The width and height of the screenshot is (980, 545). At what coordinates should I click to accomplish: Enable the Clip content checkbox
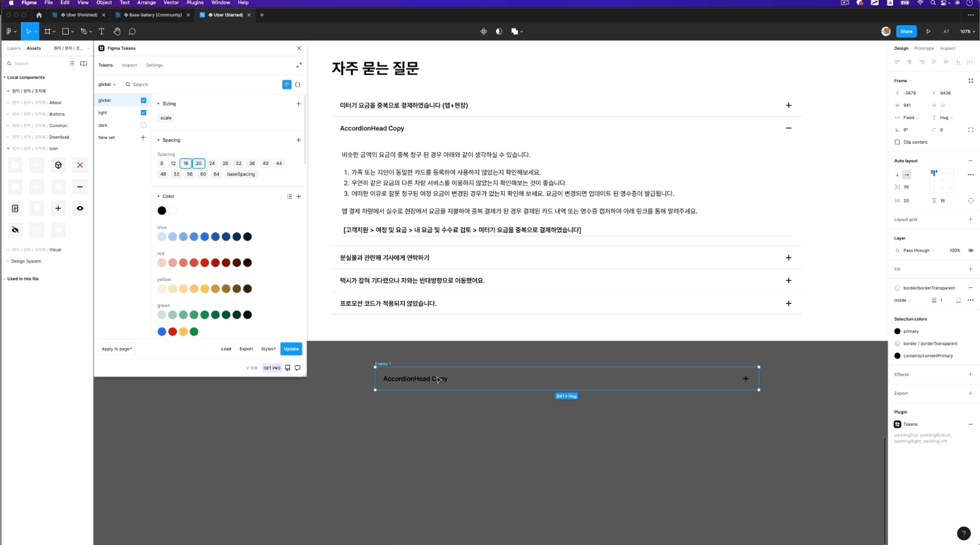(x=897, y=142)
